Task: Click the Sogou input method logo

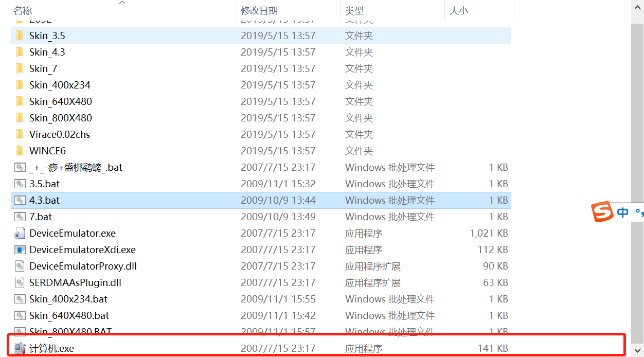Action: [x=601, y=211]
